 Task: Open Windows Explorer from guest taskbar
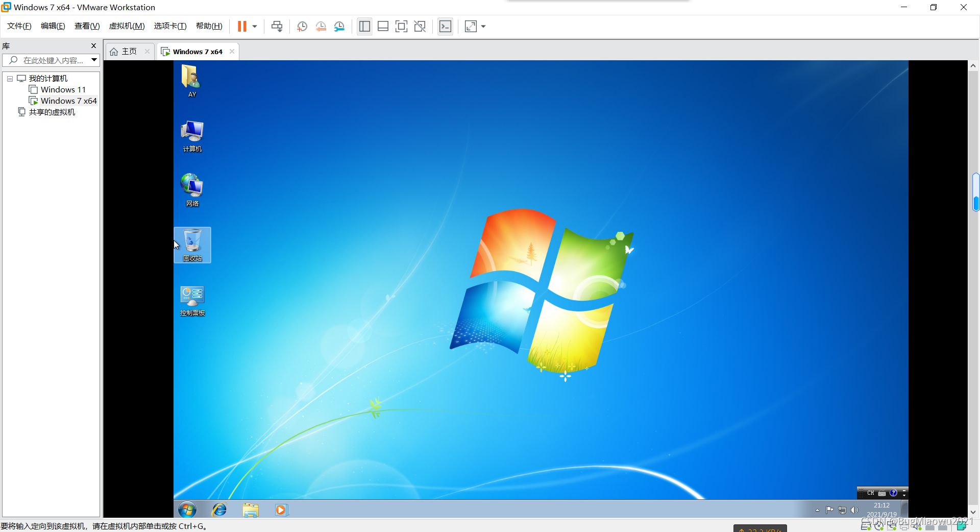pyautogui.click(x=251, y=510)
